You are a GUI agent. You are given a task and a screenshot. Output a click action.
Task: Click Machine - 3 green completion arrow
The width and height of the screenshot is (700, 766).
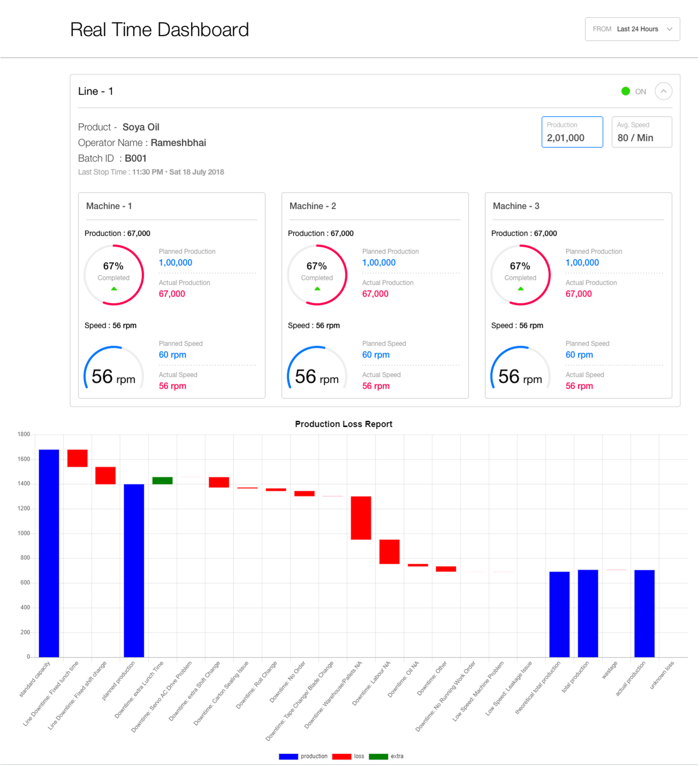coord(520,289)
